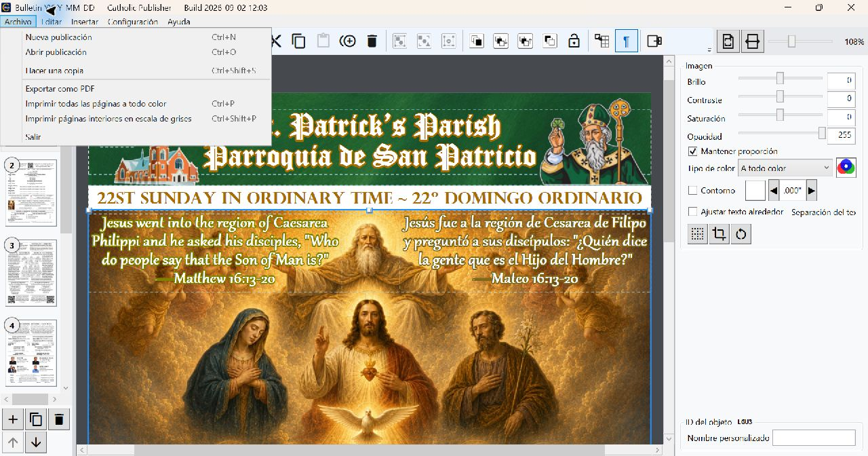Click the fit page view icon
The width and height of the screenshot is (868, 456).
(728, 41)
